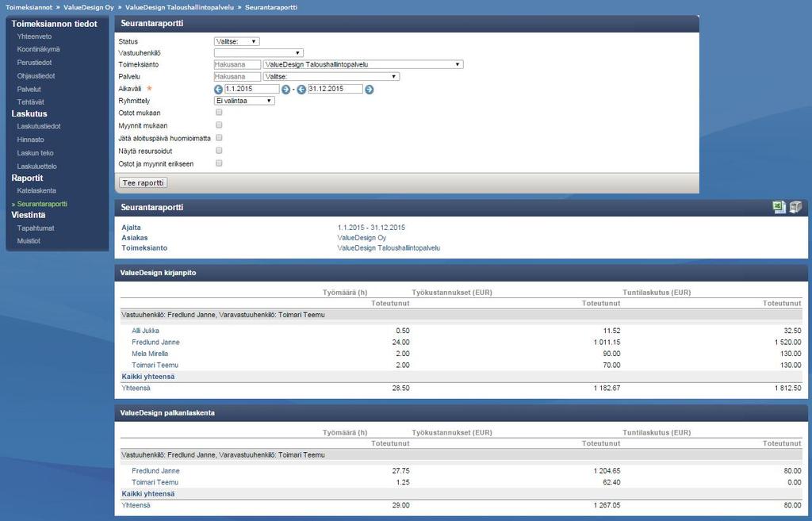Viewport: 812px width, 521px height.
Task: Export report to Excel icon
Action: [779, 207]
